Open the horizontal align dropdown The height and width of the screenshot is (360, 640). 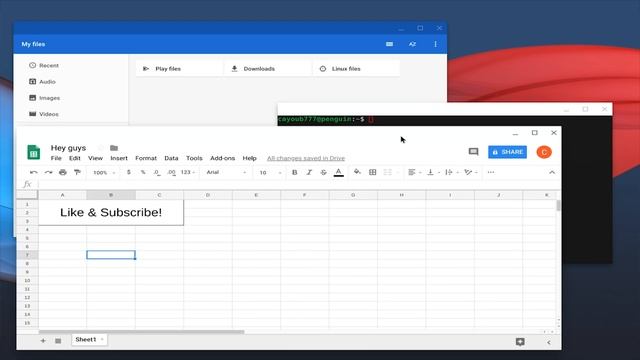click(x=414, y=172)
